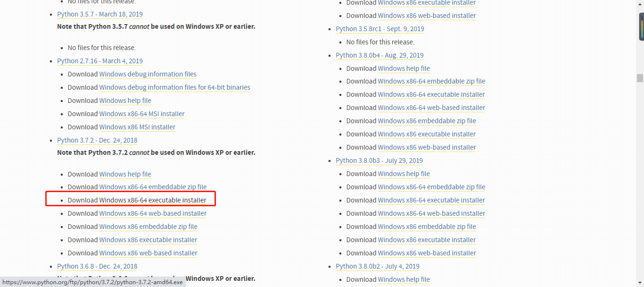Download Python 3.8.0b3 x86 web-based installer
This screenshot has height=287, width=644.
click(427, 253)
